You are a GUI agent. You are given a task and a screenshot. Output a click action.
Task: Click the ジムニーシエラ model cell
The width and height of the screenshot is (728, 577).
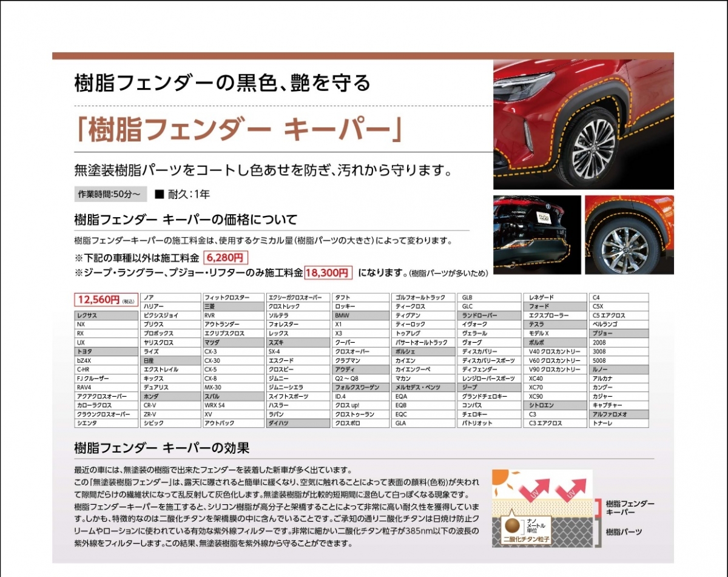click(298, 387)
